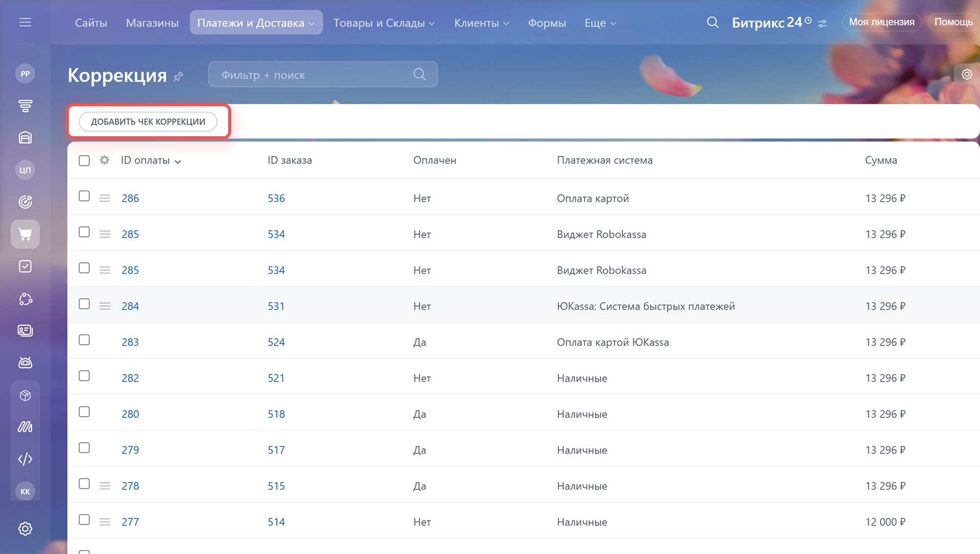Pin the Коррекция page title

178,77
